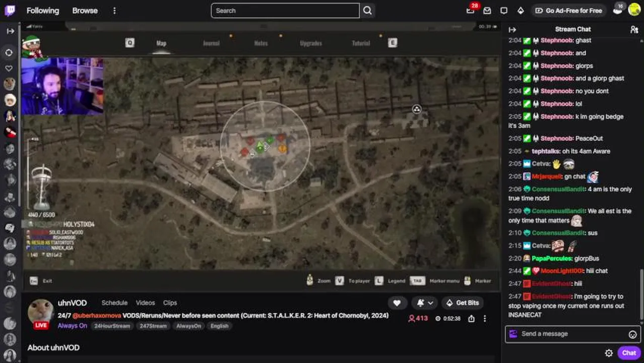The width and height of the screenshot is (644, 363).
Task: Open the Following page
Action: point(43,11)
